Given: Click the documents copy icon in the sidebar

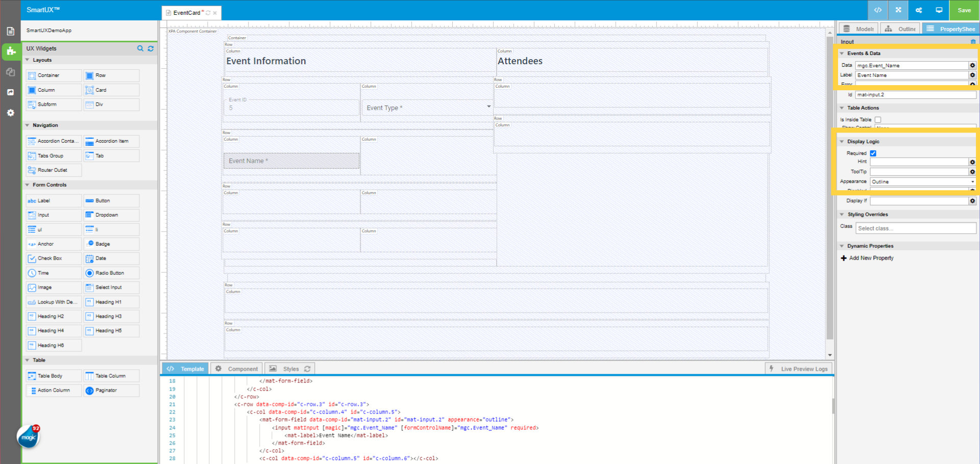Looking at the screenshot, I should point(11,72).
